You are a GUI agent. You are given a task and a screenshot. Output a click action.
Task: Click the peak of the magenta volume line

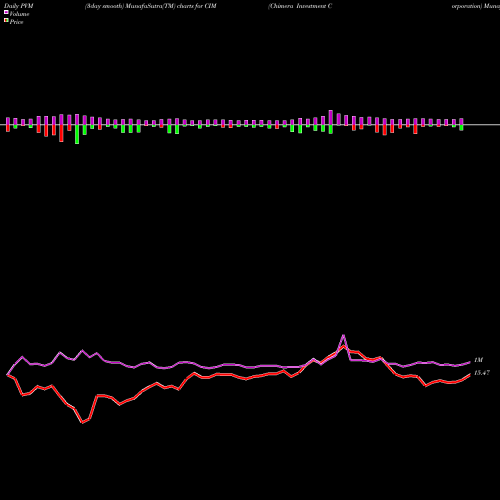point(343,335)
